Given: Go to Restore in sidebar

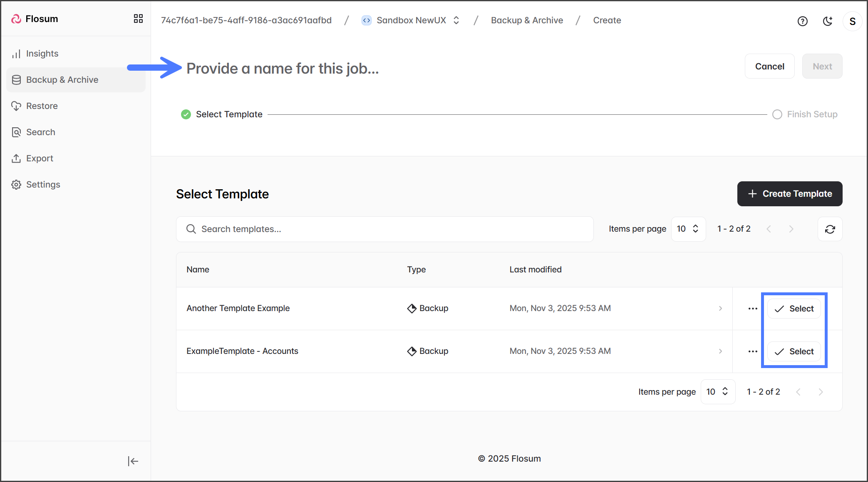Looking at the screenshot, I should pos(42,106).
